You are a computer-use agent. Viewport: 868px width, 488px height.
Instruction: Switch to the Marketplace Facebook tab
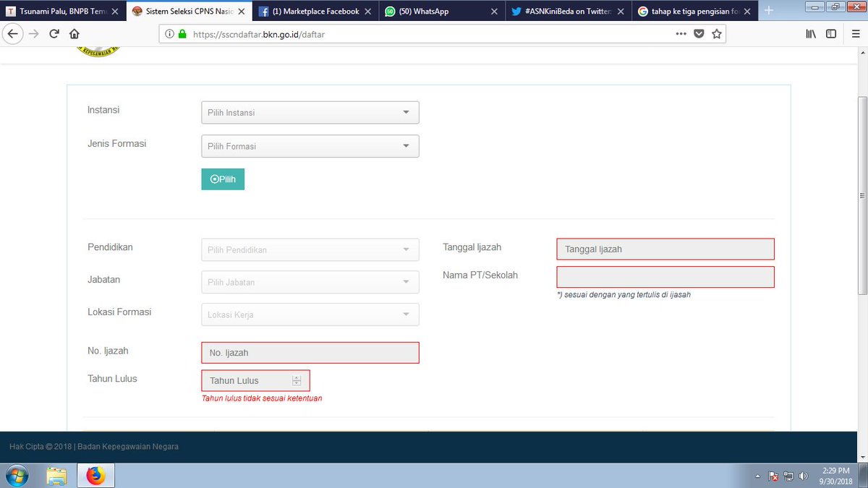click(315, 12)
